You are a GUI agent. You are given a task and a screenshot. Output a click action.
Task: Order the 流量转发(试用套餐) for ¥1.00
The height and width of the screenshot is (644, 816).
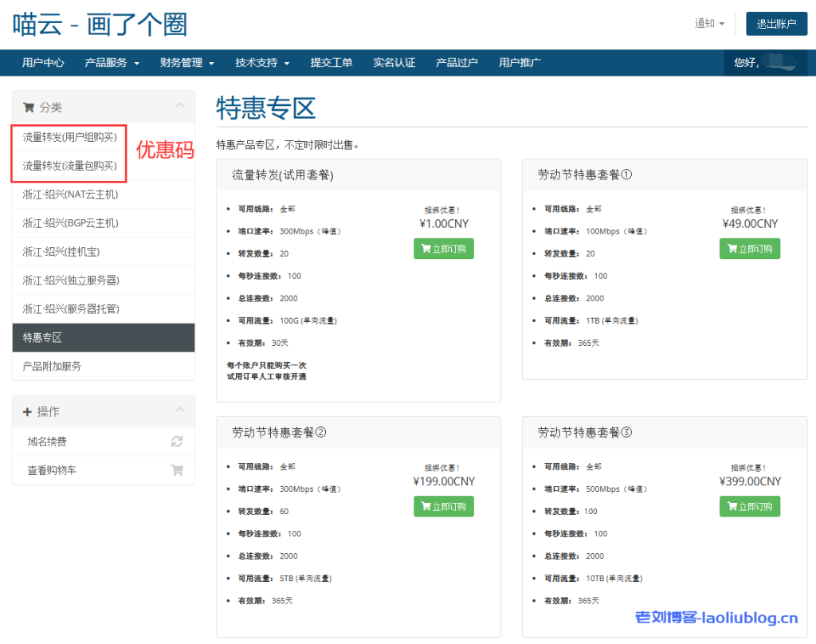click(444, 249)
